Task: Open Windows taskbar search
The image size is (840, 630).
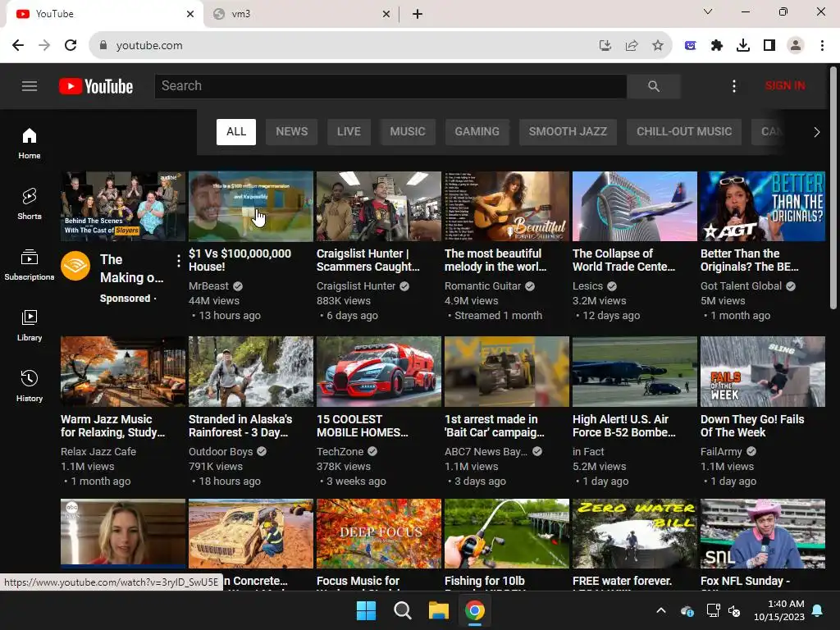Action: coord(402,610)
